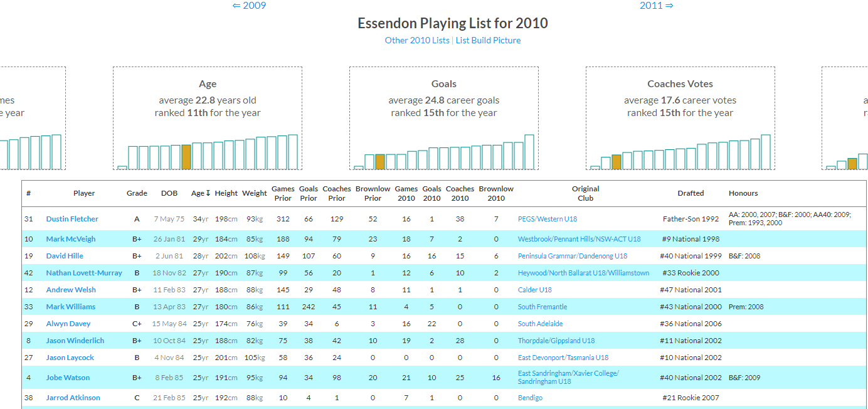The height and width of the screenshot is (409, 868).
Task: Sort by the Original Club column
Action: tap(585, 193)
